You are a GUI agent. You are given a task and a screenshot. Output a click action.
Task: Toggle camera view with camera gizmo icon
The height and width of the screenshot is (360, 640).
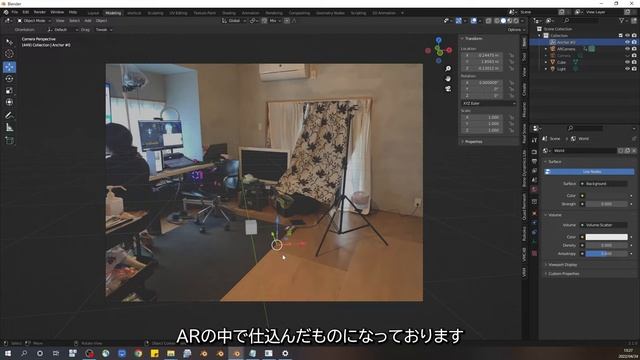pyautogui.click(x=448, y=89)
